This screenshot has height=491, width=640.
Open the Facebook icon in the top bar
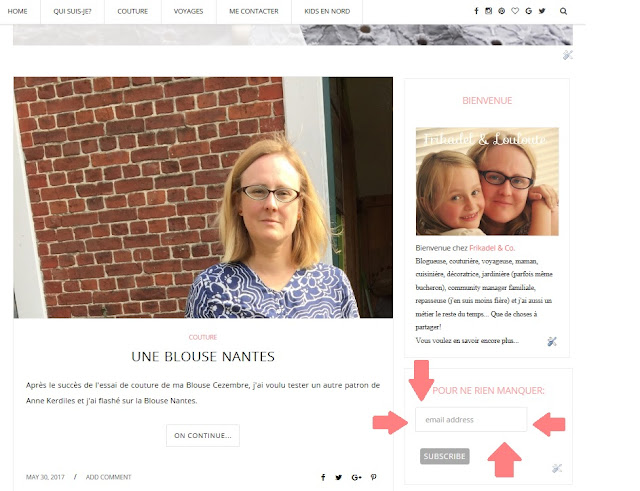(476, 11)
